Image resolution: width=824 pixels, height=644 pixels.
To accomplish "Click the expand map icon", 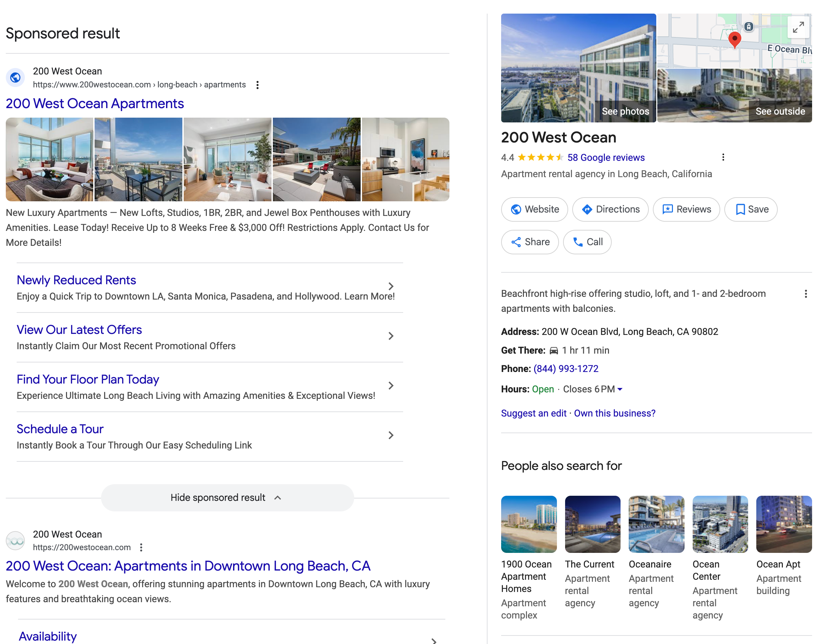I will click(798, 27).
